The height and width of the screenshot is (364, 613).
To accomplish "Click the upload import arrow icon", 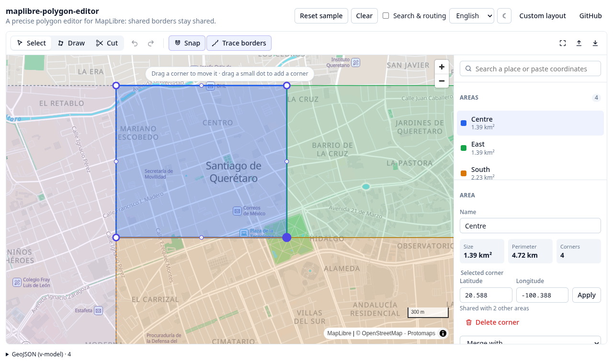I will (579, 43).
